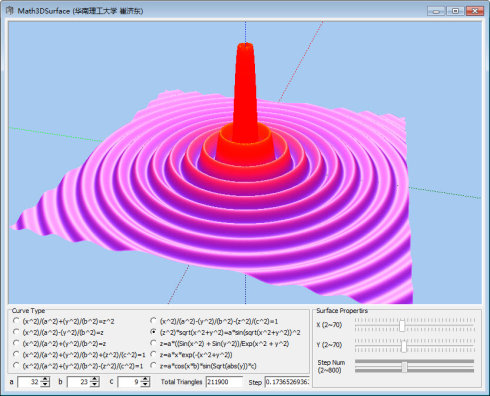Decrease value b with down arrow
Screen dimensions: 490x396
95,384
